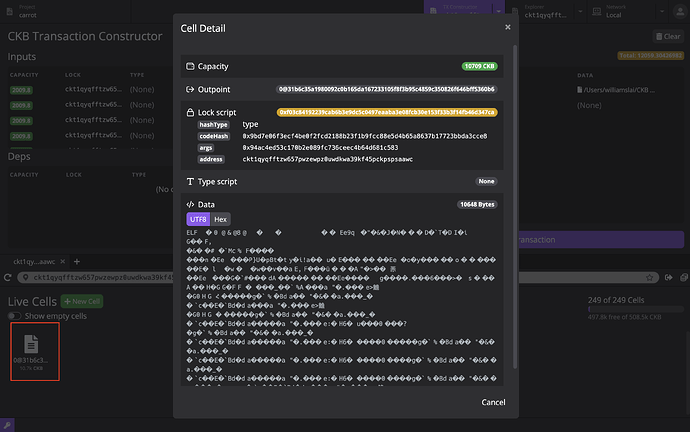
Task: Click the Type script T icon
Action: pos(190,181)
